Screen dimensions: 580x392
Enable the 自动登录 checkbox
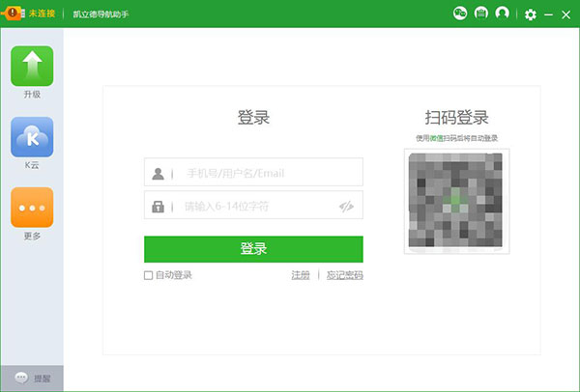(x=148, y=275)
